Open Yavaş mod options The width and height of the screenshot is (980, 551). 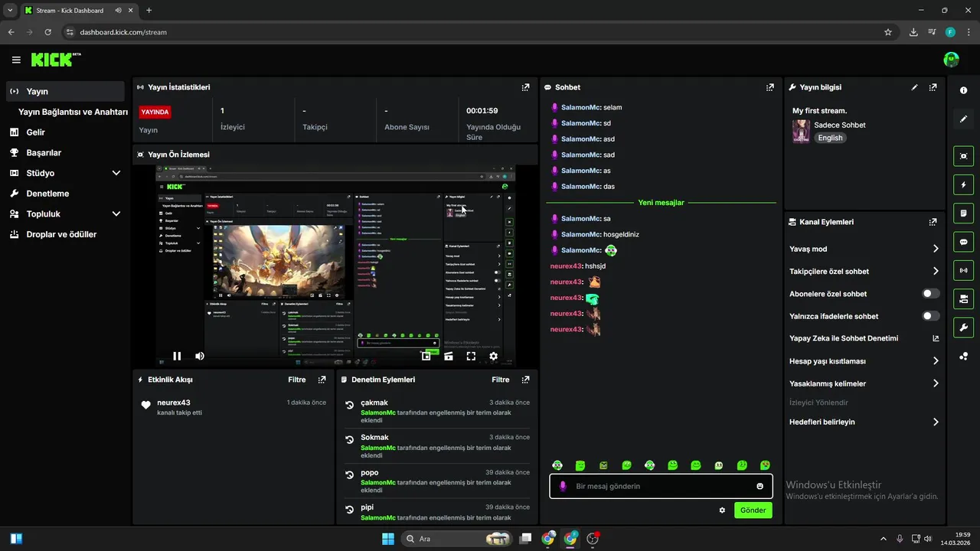(864, 249)
